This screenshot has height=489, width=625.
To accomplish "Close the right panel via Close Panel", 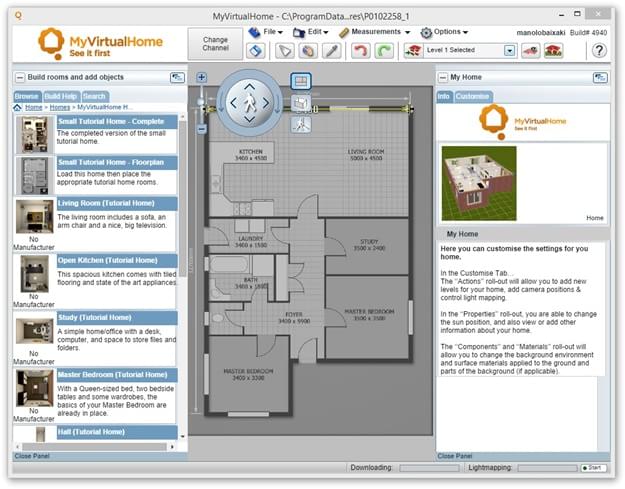I will [455, 456].
